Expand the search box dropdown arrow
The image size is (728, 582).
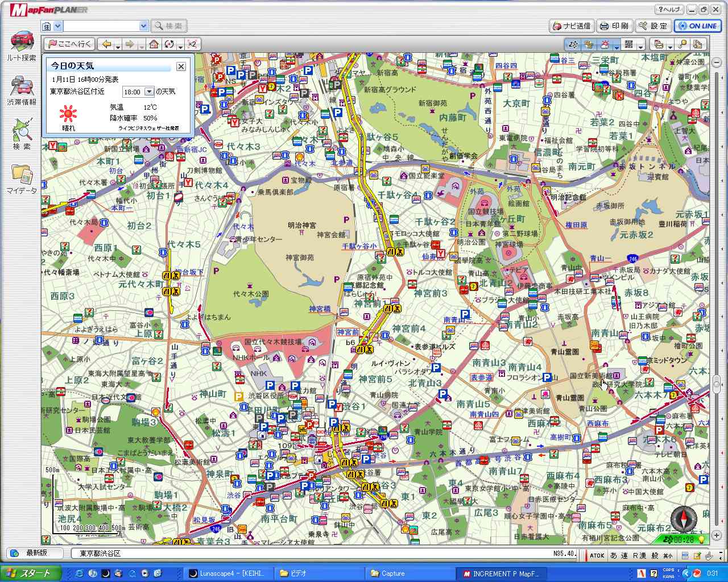(143, 26)
